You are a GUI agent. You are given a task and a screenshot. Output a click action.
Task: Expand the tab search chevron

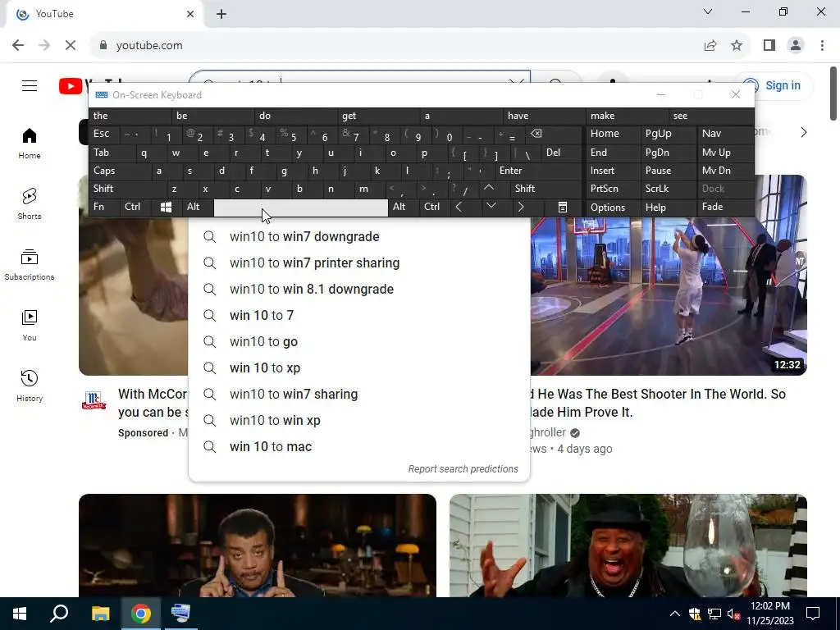coord(708,11)
